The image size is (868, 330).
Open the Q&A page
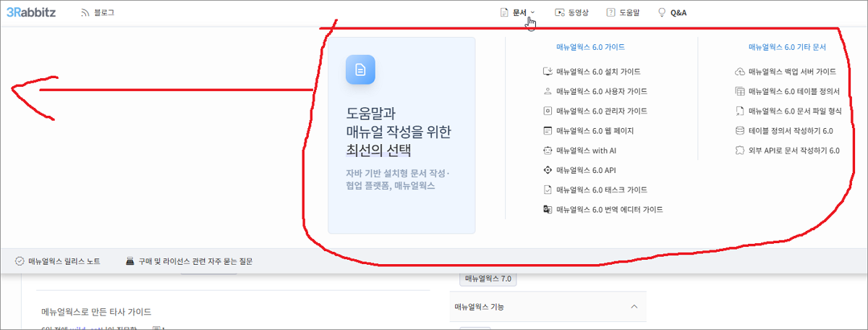tap(672, 13)
